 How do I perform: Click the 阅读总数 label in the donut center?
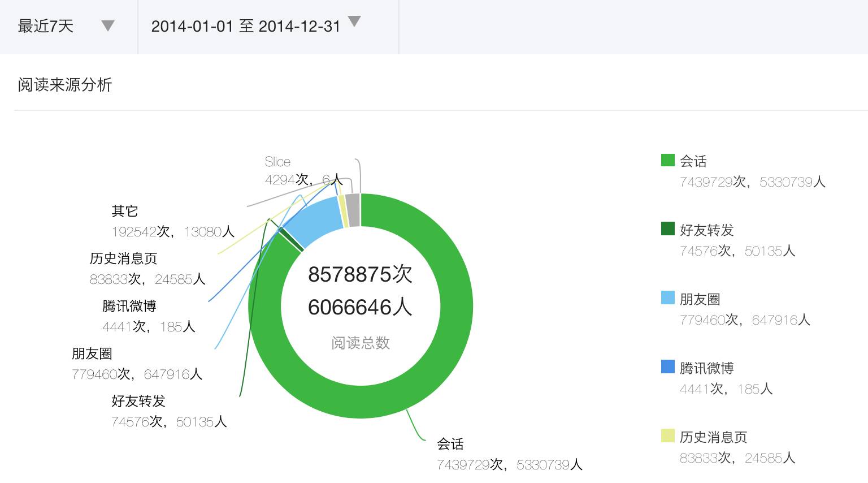(x=361, y=343)
